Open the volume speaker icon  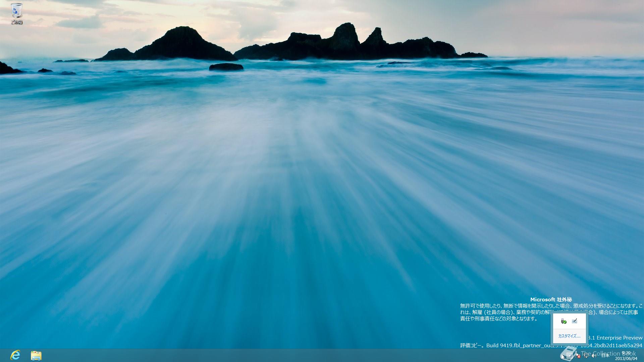pyautogui.click(x=594, y=356)
